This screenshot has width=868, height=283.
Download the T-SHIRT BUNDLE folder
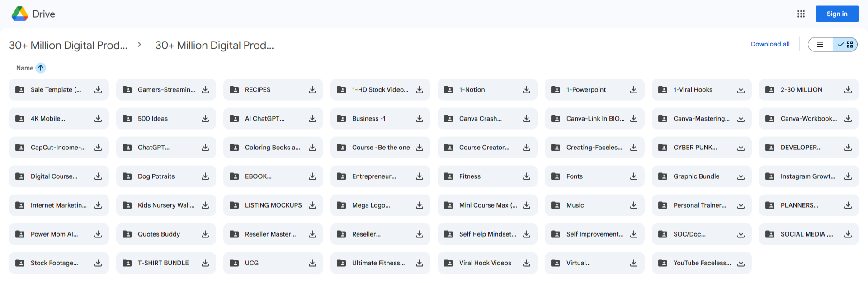(x=205, y=263)
